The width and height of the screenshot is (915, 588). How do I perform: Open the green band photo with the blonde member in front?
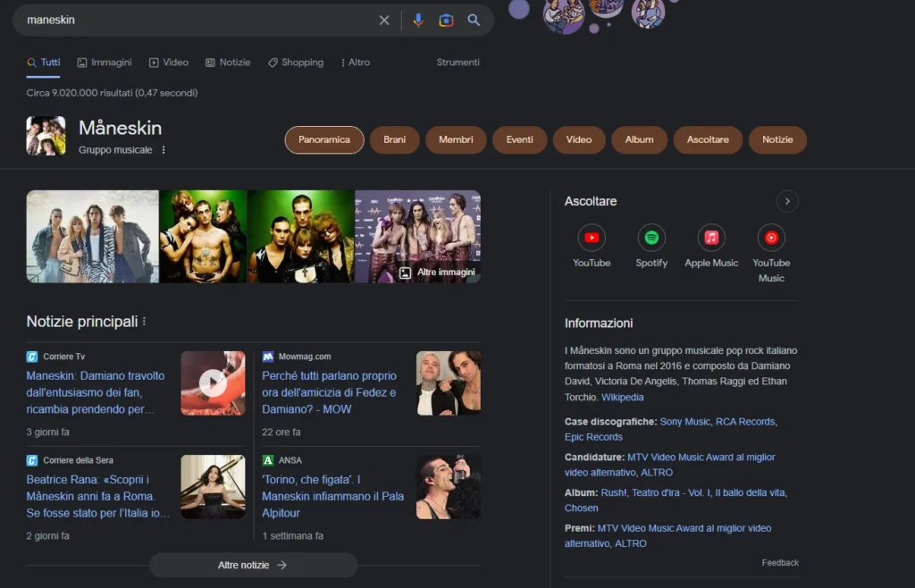301,236
